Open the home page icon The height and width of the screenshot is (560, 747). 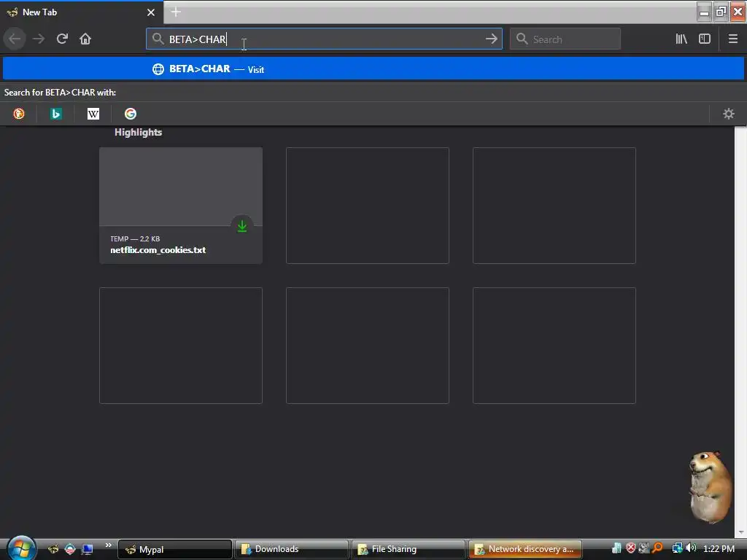point(85,39)
